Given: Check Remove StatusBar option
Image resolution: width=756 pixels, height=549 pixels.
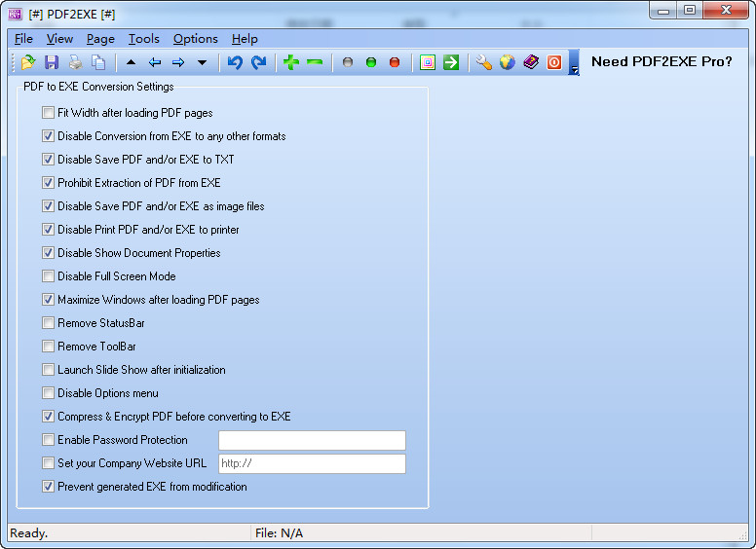Looking at the screenshot, I should [x=48, y=322].
